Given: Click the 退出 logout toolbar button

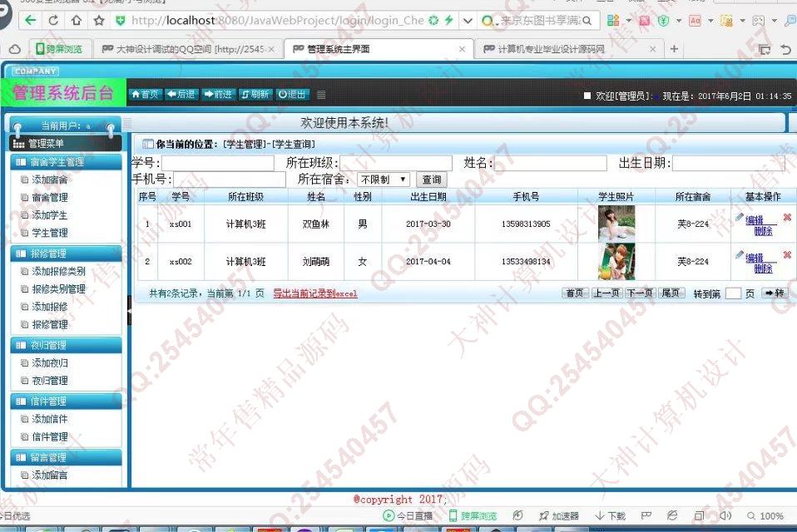Looking at the screenshot, I should 292,95.
